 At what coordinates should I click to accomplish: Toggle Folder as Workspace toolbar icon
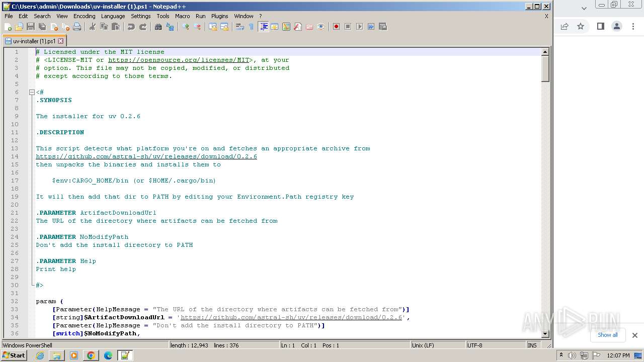point(309,27)
